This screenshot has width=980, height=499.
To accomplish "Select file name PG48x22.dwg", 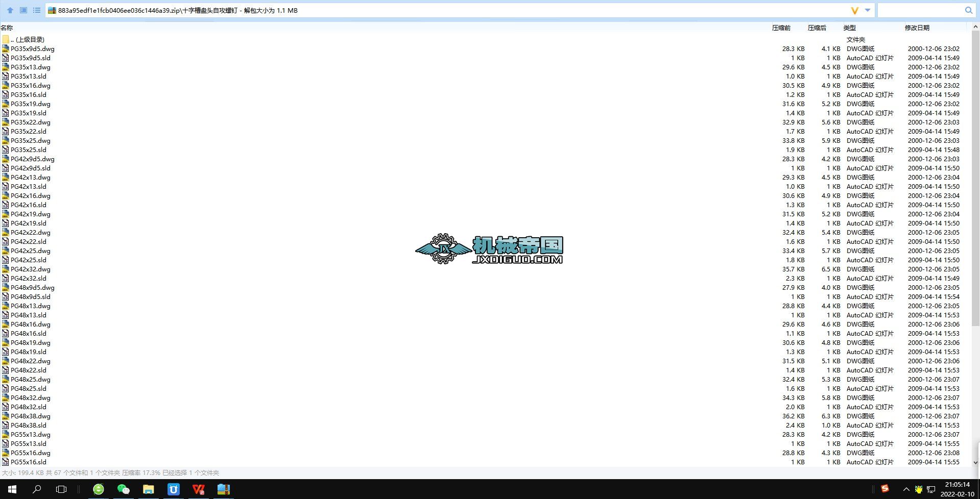I will coord(31,361).
